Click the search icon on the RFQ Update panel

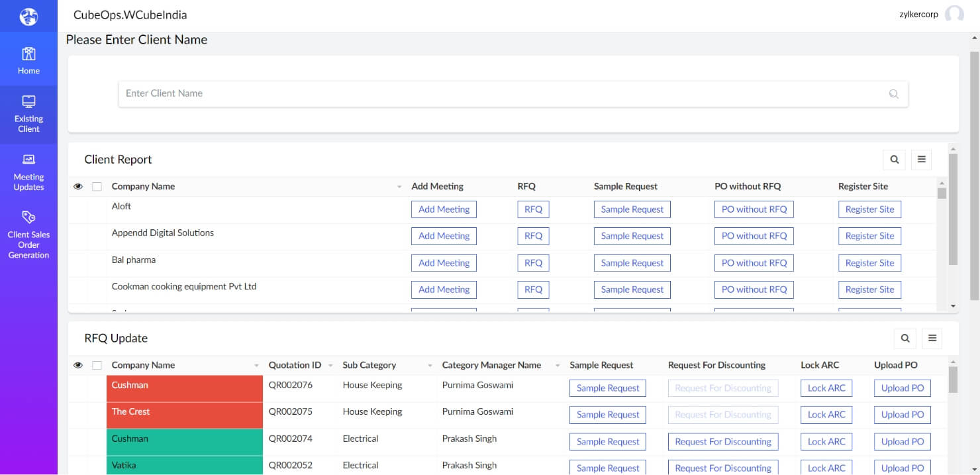[x=905, y=339]
